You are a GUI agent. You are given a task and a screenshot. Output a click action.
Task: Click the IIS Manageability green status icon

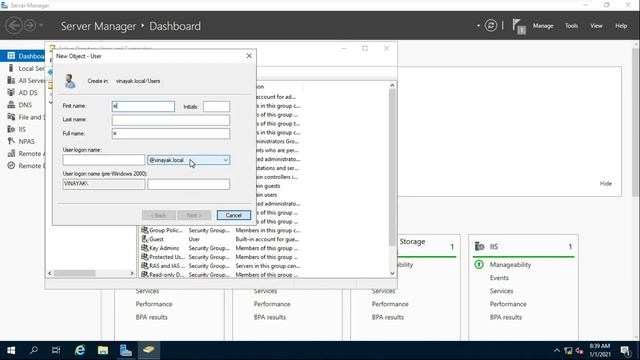(x=479, y=265)
